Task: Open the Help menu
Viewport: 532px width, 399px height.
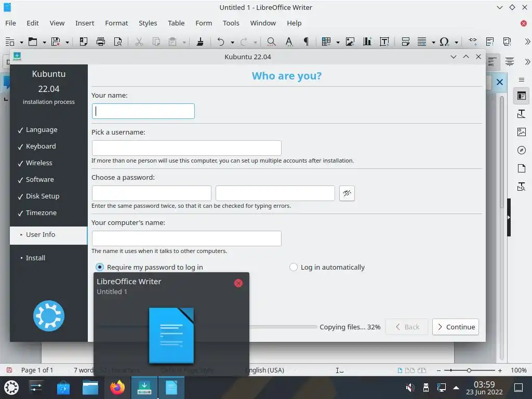Action: [x=294, y=23]
